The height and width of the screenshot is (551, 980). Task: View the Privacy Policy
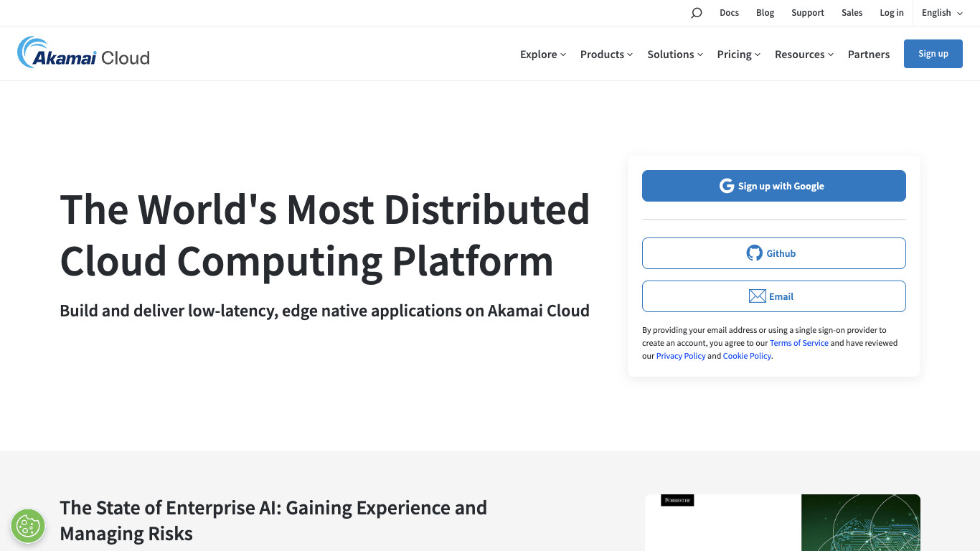pyautogui.click(x=680, y=355)
